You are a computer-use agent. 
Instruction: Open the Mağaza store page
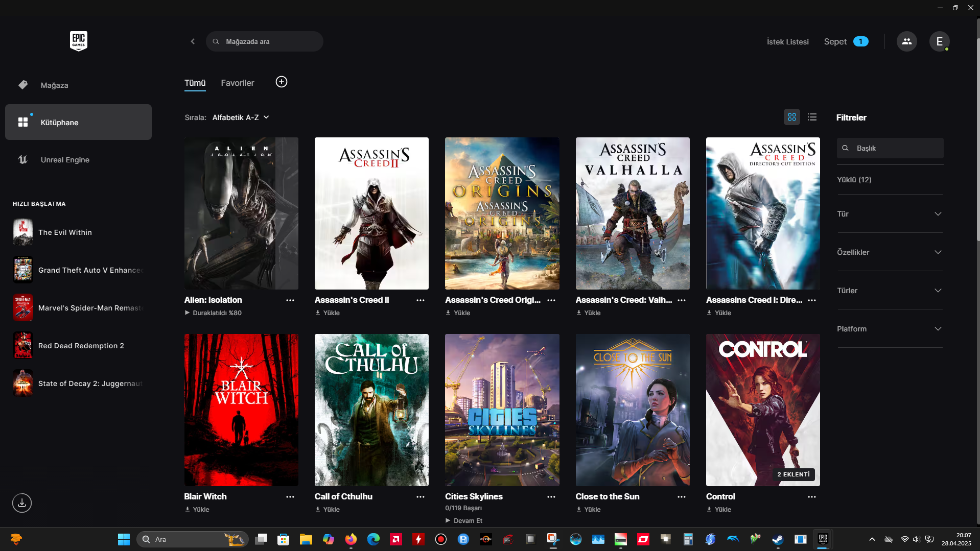(x=78, y=85)
